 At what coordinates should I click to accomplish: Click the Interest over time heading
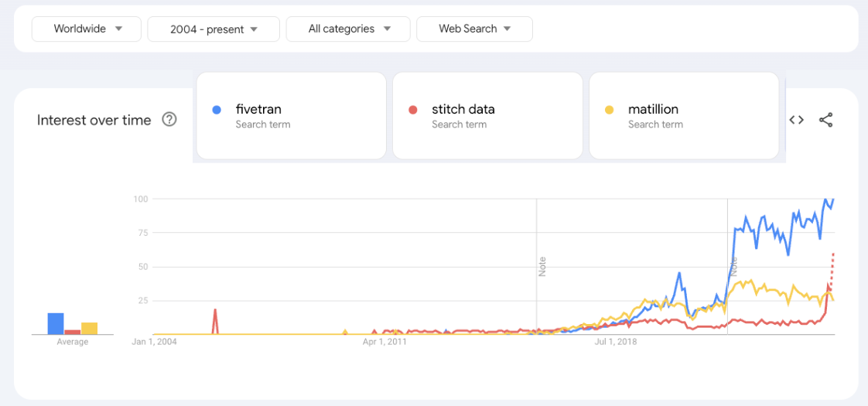[x=94, y=120]
